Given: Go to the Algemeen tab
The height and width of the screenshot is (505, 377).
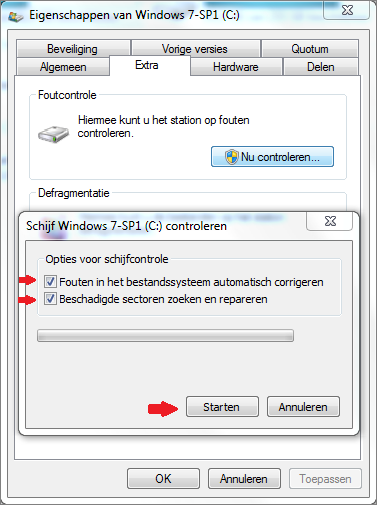Looking at the screenshot, I should tap(63, 67).
